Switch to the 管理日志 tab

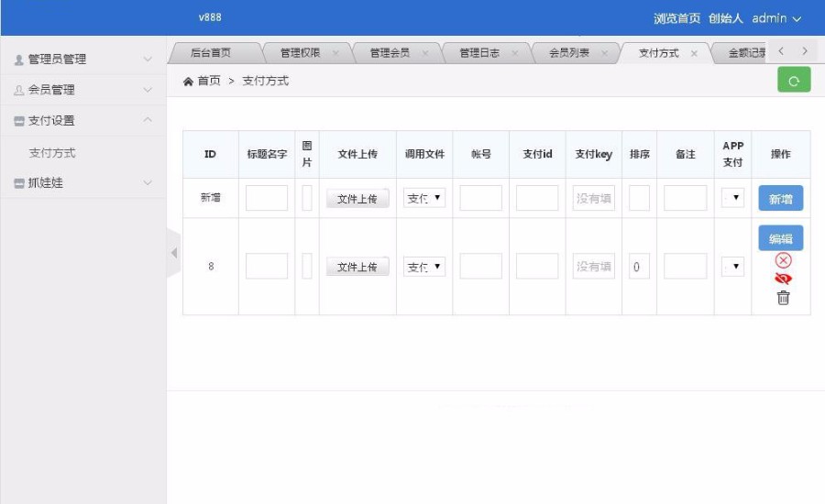(x=479, y=53)
